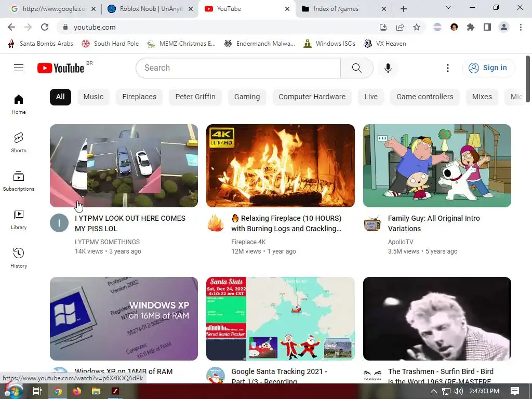The width and height of the screenshot is (532, 399).
Task: Open the Windows XP 16MB RAM thumbnail
Action: coord(124,318)
